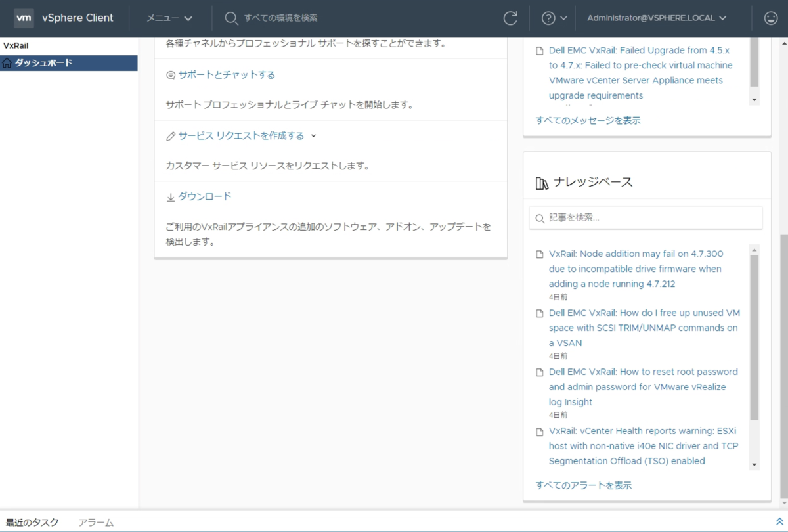Click the download arrow icon
The image size is (788, 532).
click(x=171, y=197)
